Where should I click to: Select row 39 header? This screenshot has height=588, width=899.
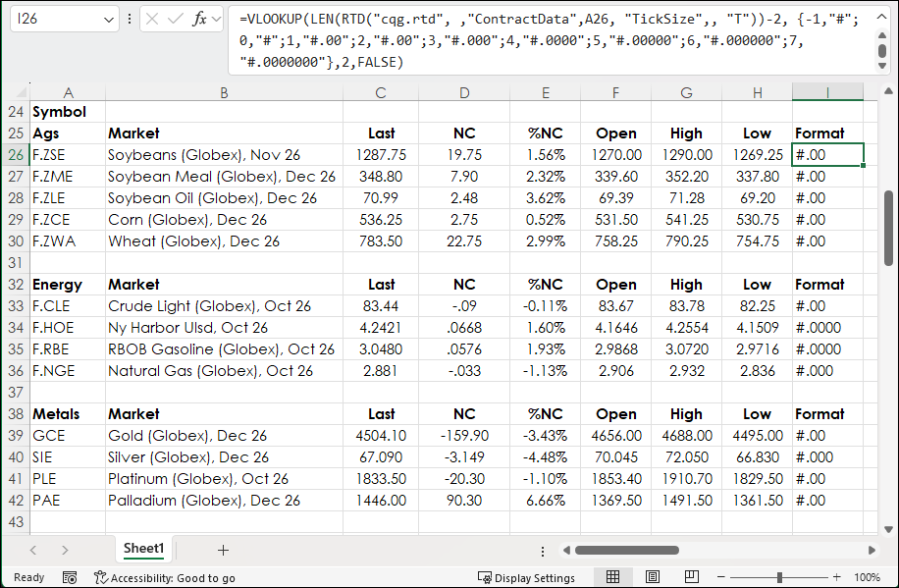tap(16, 436)
